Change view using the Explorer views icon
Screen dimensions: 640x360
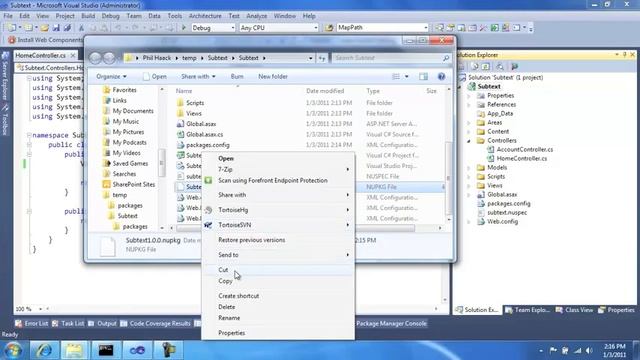[396, 76]
